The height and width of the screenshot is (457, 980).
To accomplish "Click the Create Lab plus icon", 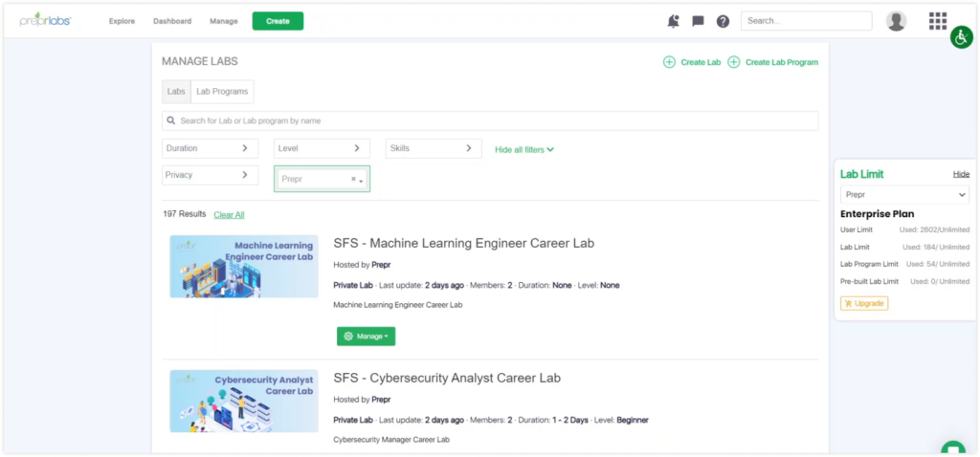I will coord(669,62).
